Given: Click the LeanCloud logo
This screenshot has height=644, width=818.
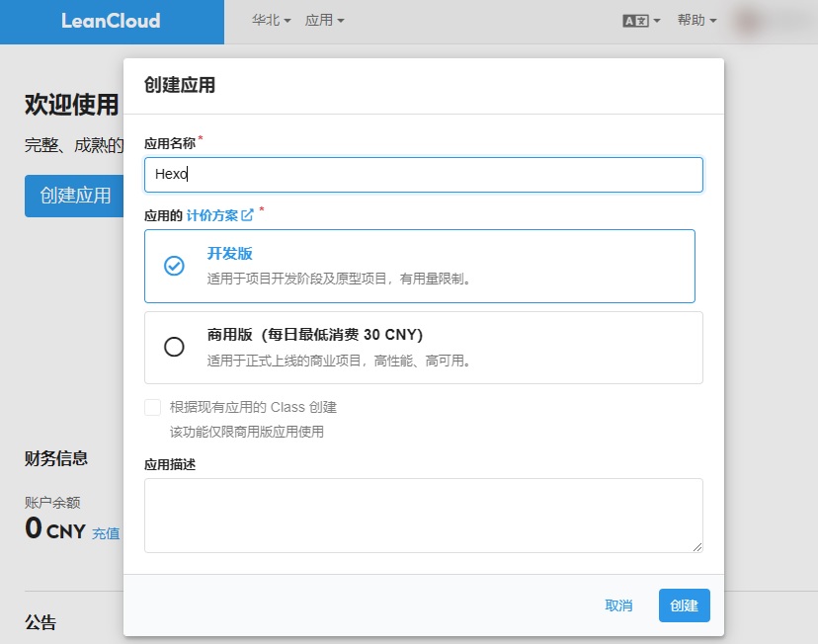Looking at the screenshot, I should 111,21.
